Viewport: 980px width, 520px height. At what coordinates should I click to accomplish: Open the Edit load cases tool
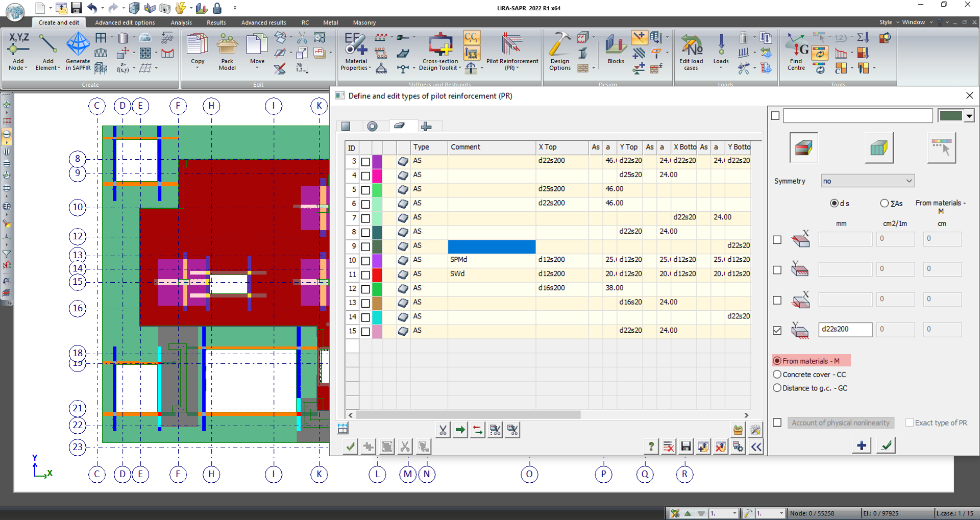click(x=691, y=45)
